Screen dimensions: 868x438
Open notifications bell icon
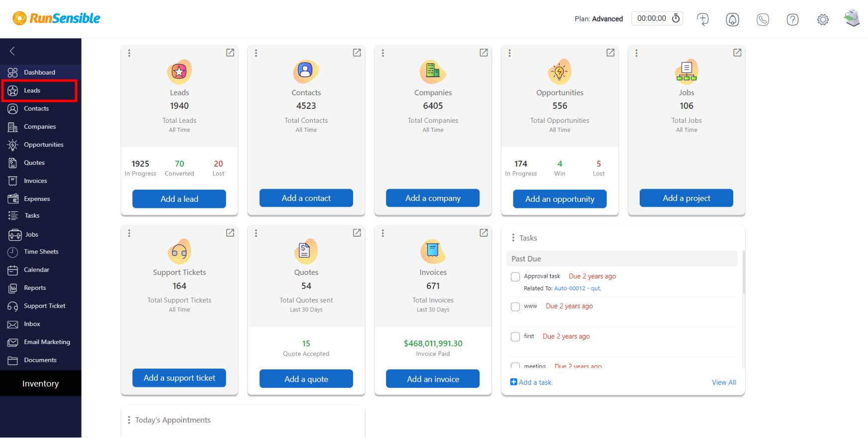click(x=732, y=19)
